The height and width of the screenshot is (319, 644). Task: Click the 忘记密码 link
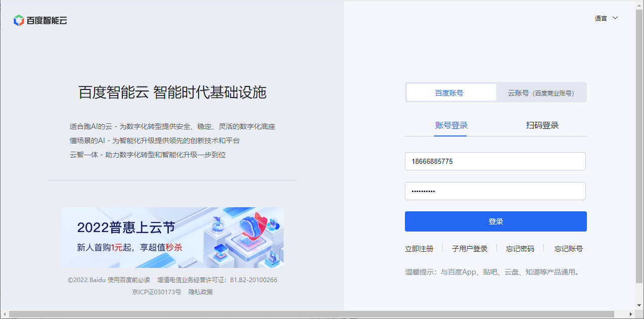click(520, 249)
